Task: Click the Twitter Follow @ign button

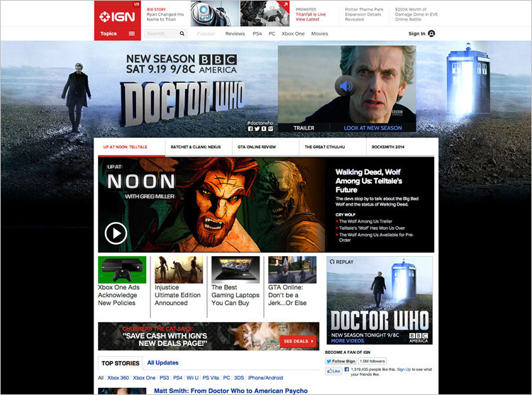Action: pyautogui.click(x=340, y=361)
